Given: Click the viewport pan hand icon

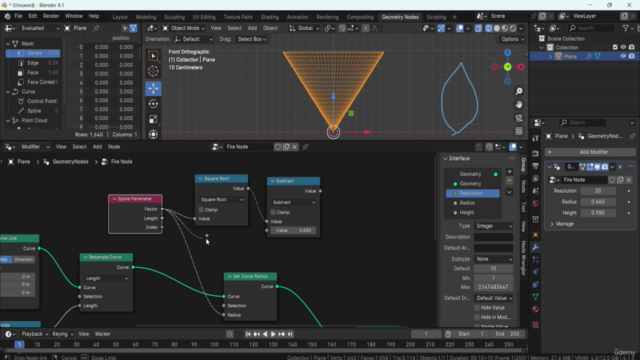Looking at the screenshot, I should tap(519, 104).
